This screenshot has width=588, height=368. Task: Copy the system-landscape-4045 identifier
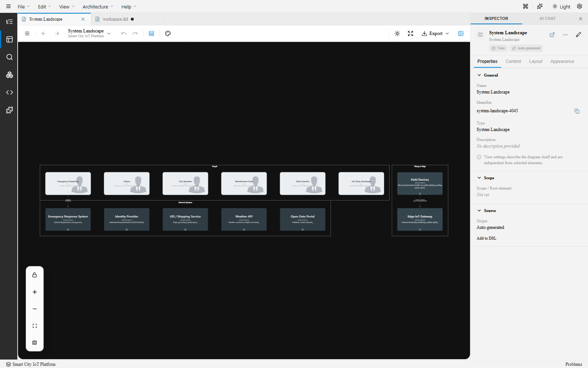577,111
